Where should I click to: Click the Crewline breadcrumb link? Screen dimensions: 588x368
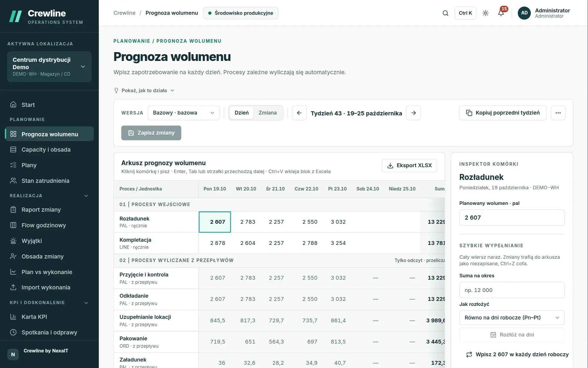pos(124,13)
